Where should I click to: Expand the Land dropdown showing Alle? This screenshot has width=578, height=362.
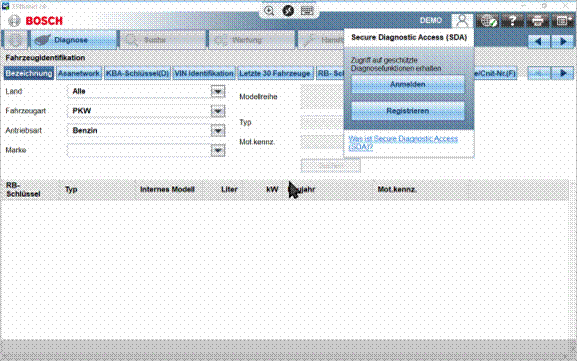[x=218, y=91]
